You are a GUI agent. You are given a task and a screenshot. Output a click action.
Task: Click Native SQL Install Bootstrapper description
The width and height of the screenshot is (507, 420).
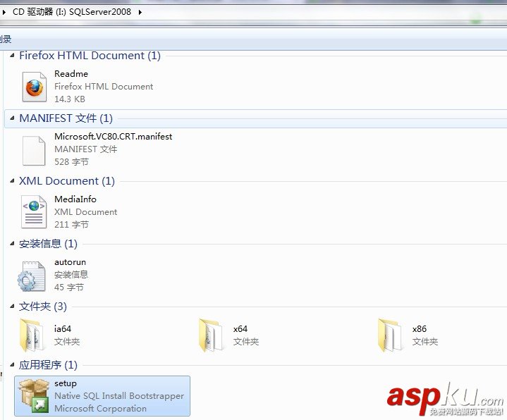click(119, 396)
